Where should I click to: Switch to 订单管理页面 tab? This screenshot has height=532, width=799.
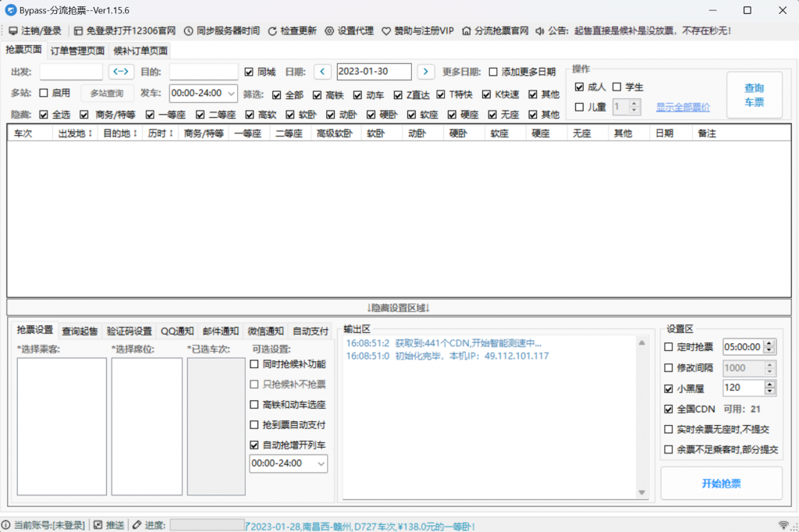click(77, 51)
